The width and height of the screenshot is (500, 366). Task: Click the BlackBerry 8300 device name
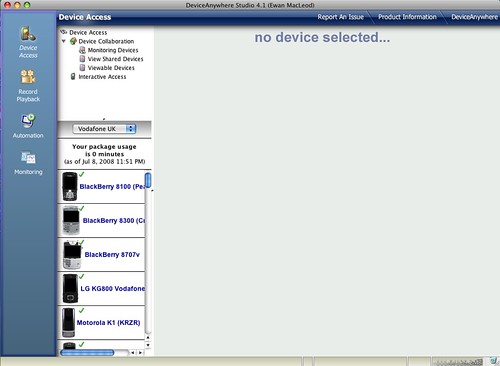point(114,221)
